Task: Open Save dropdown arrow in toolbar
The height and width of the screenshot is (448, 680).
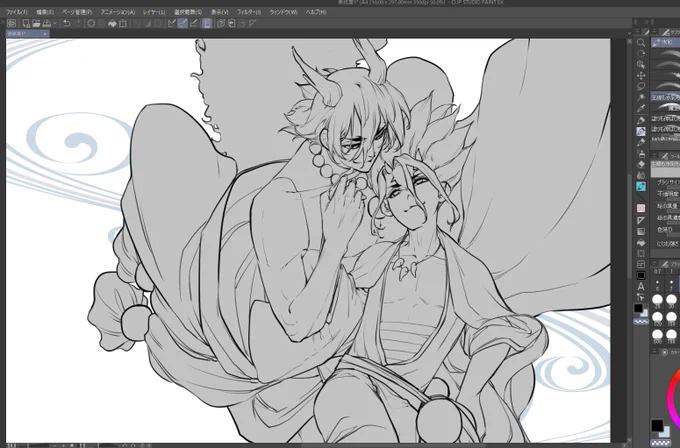Action: [x=55, y=23]
